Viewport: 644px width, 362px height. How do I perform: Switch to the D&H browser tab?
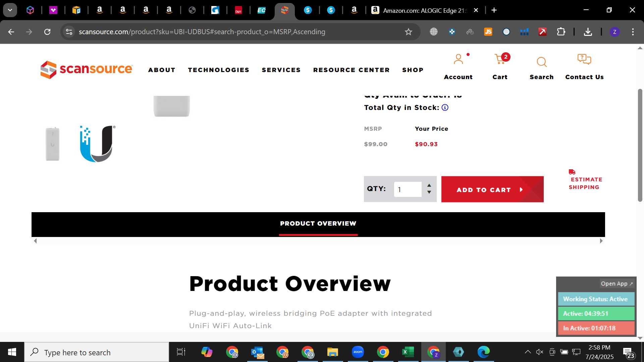pyautogui.click(x=238, y=10)
